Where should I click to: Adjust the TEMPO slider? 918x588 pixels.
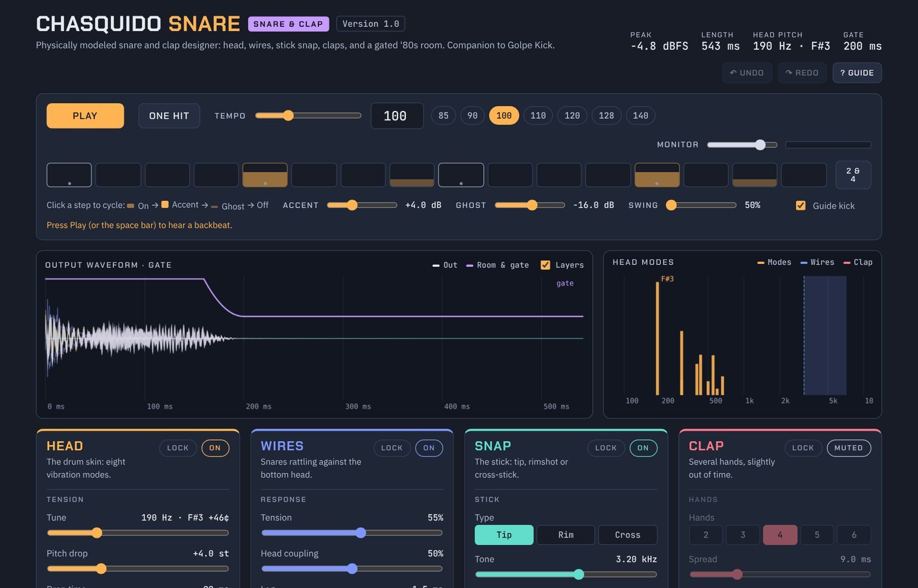point(308,116)
